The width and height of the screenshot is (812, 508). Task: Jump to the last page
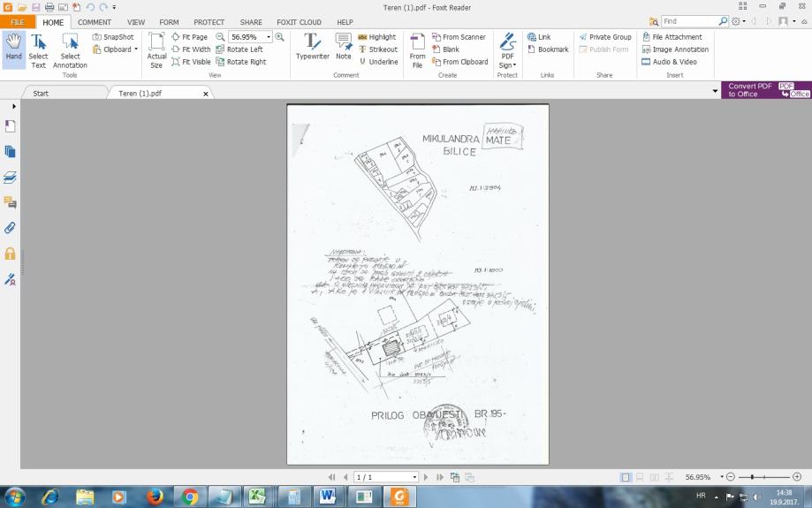440,477
